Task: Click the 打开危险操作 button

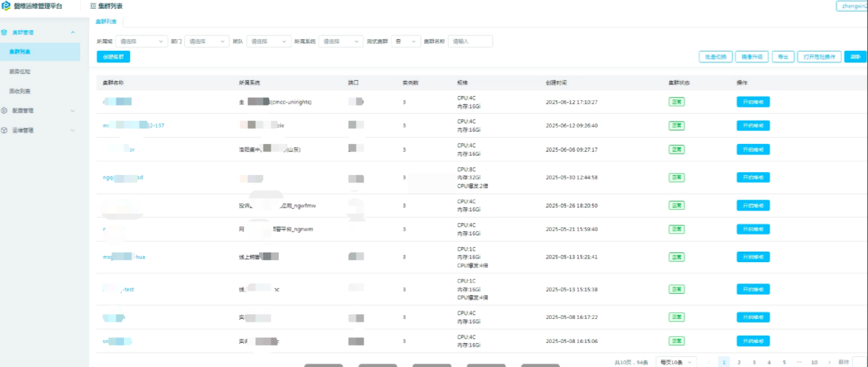Action: 819,57
